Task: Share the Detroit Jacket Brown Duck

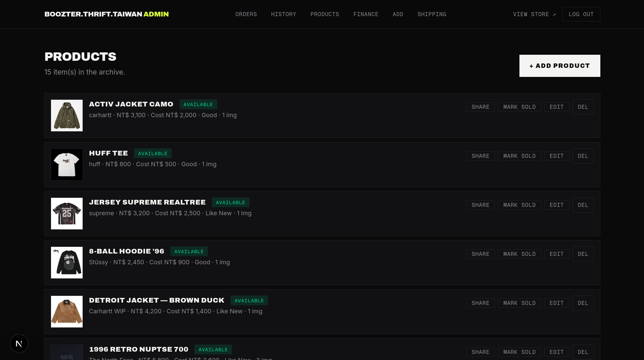Action: click(480, 303)
